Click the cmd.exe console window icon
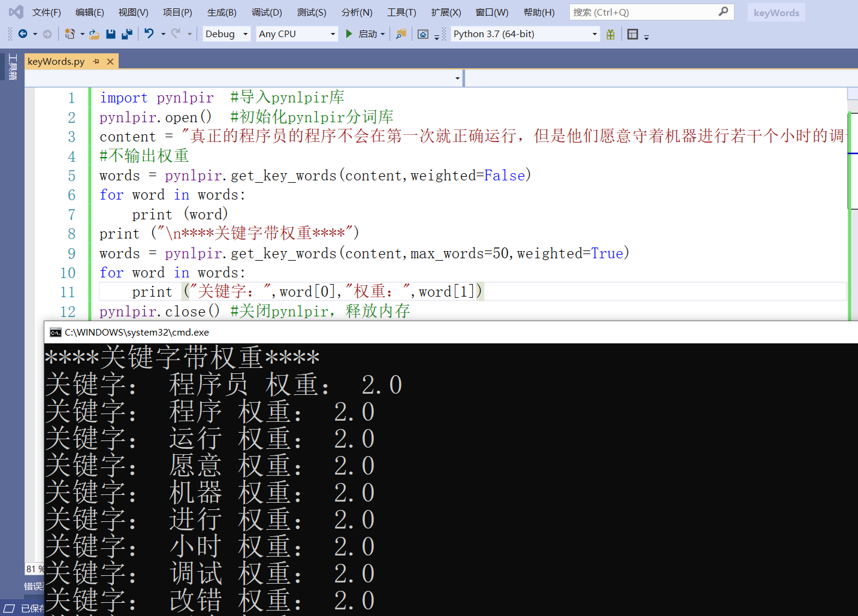 tap(56, 333)
